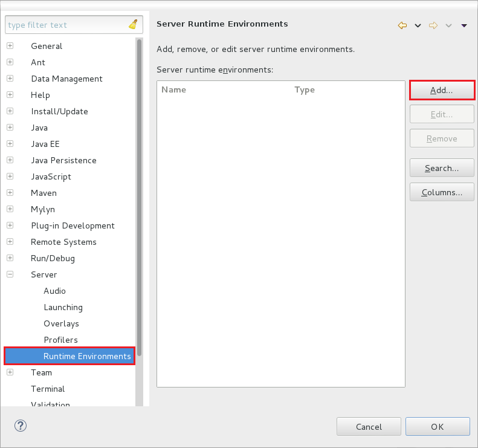
Task: Select Java Persistence category
Action: click(63, 160)
